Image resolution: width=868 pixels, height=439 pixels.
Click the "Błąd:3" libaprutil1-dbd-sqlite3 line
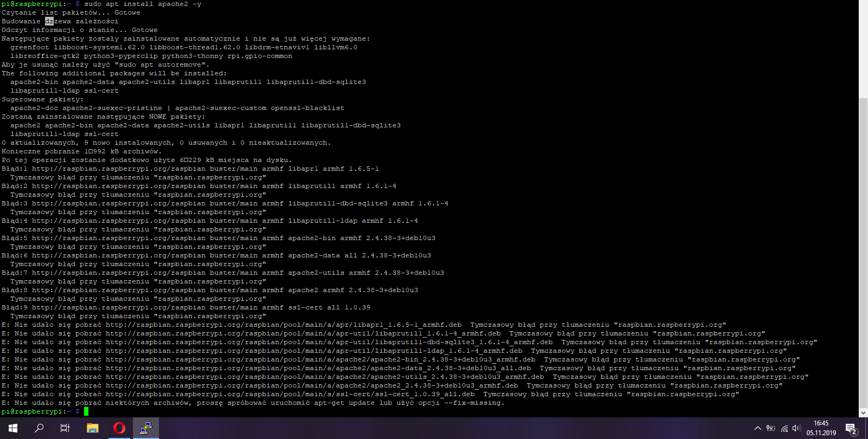point(225,203)
